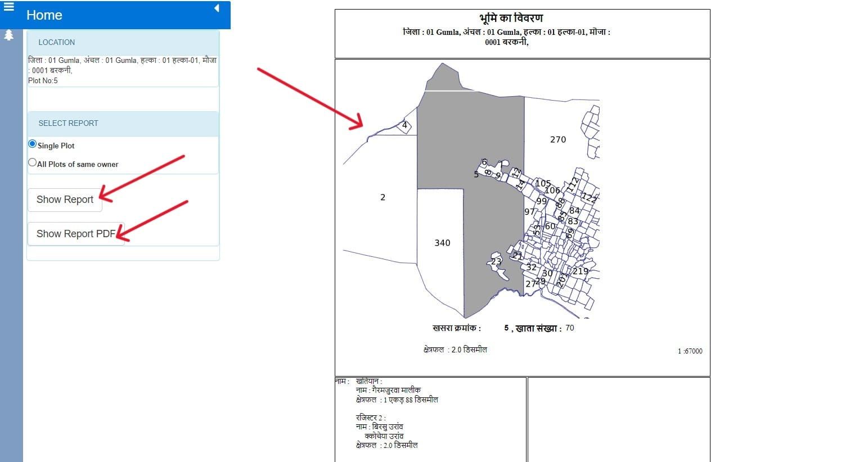Click the Show Report PDF button

coord(76,234)
